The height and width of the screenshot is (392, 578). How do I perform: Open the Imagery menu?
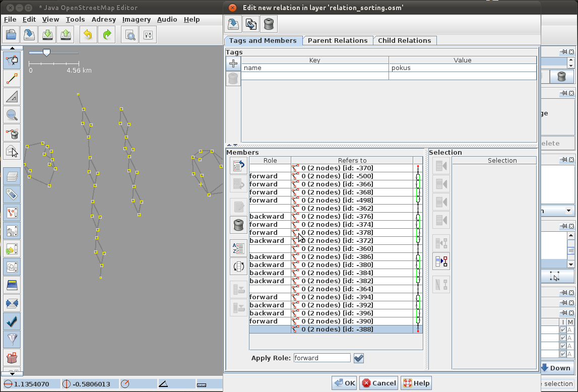pyautogui.click(x=136, y=20)
